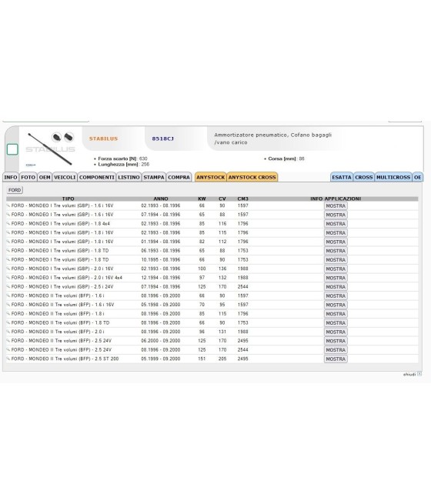Click the wrench icon beside Mondeo II 2.5 ST 200 row
431x504 pixels.
pyautogui.click(x=8, y=359)
